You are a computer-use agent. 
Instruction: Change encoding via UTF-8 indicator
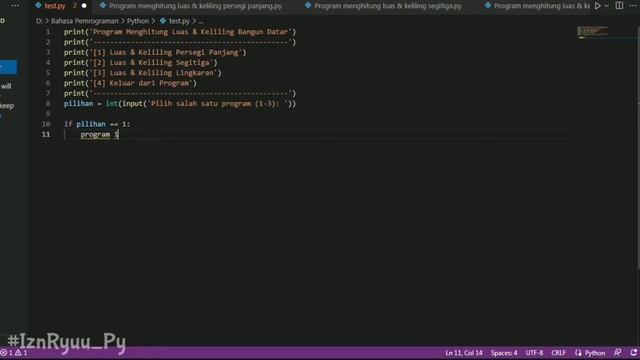coord(534,353)
